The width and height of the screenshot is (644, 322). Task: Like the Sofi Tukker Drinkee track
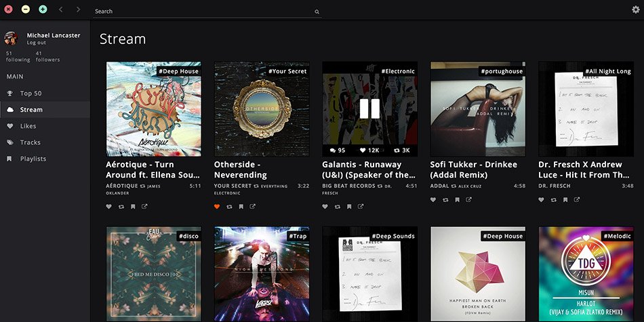coord(433,200)
